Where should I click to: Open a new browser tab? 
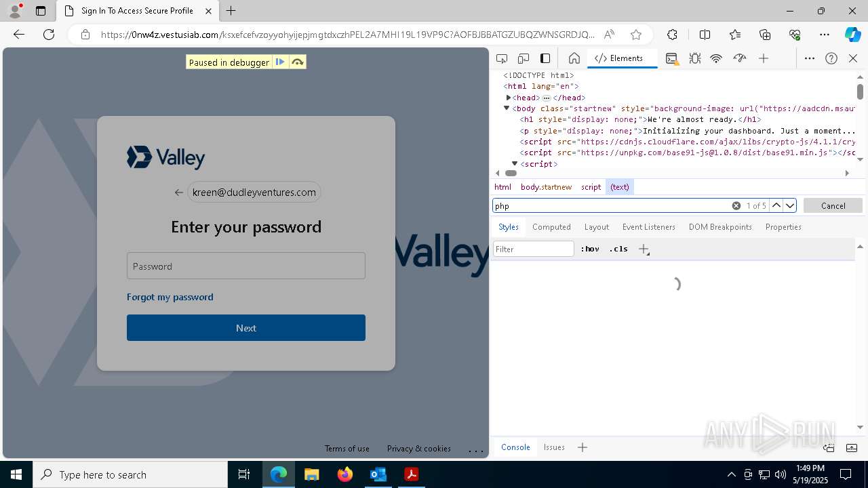click(x=231, y=11)
